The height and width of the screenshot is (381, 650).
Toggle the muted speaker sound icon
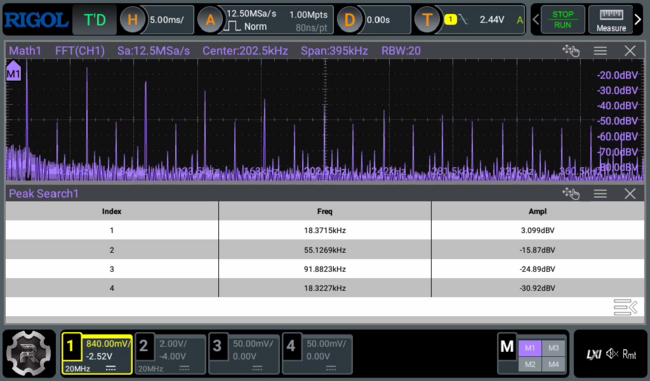click(x=612, y=354)
